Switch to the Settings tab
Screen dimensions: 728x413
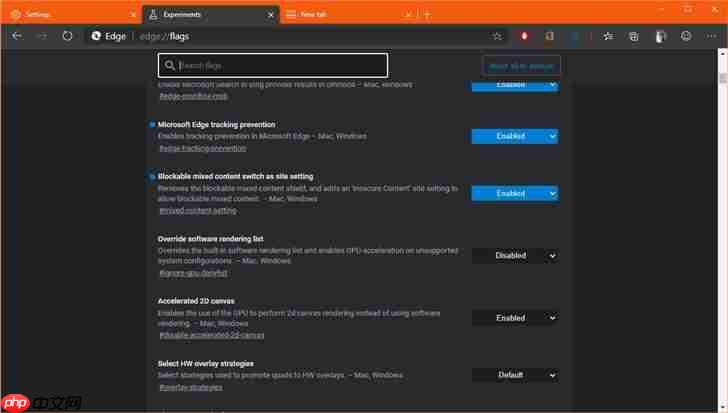[72, 14]
